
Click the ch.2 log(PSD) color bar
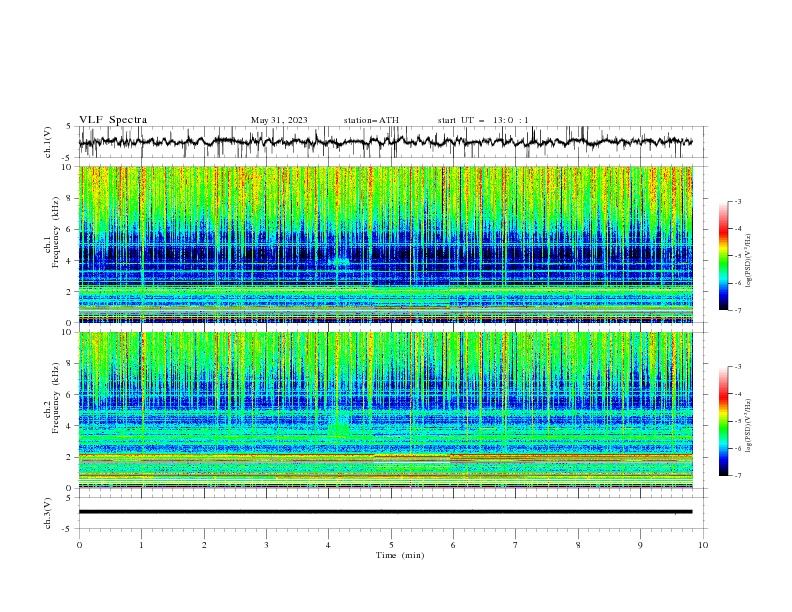(x=723, y=421)
